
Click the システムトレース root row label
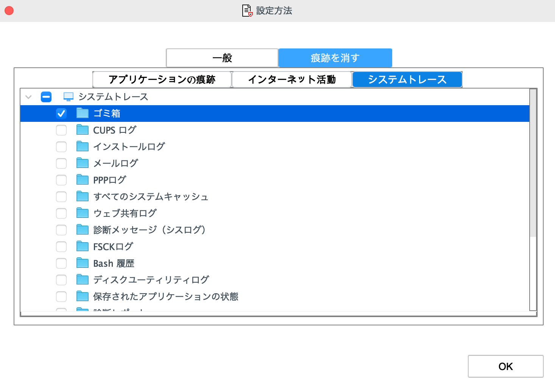coord(113,97)
